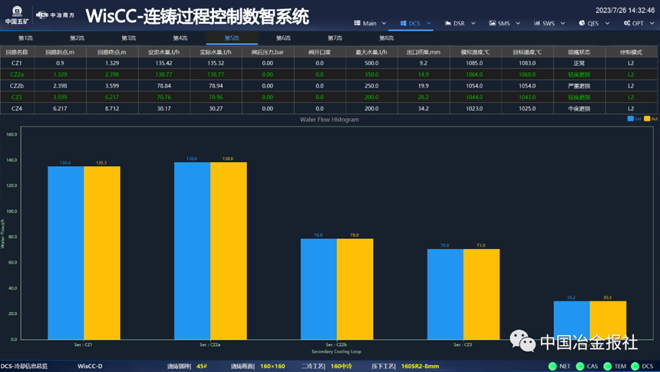Select the CZ2a row name cell

(x=17, y=74)
